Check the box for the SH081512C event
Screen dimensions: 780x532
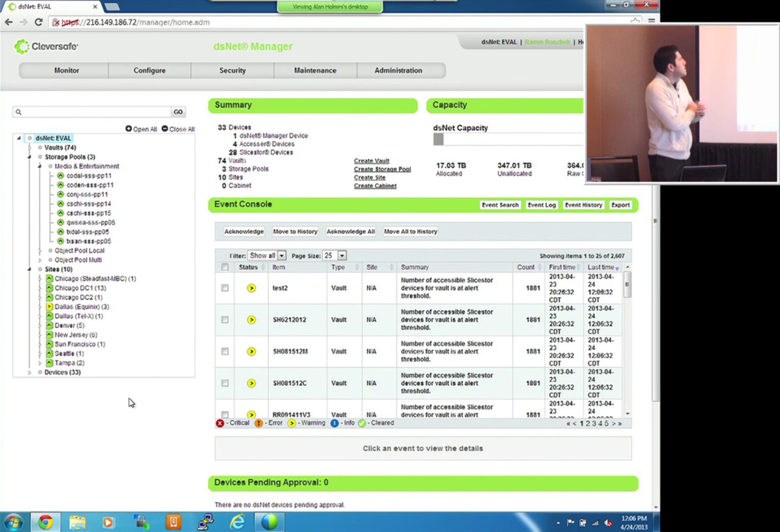pyautogui.click(x=225, y=383)
